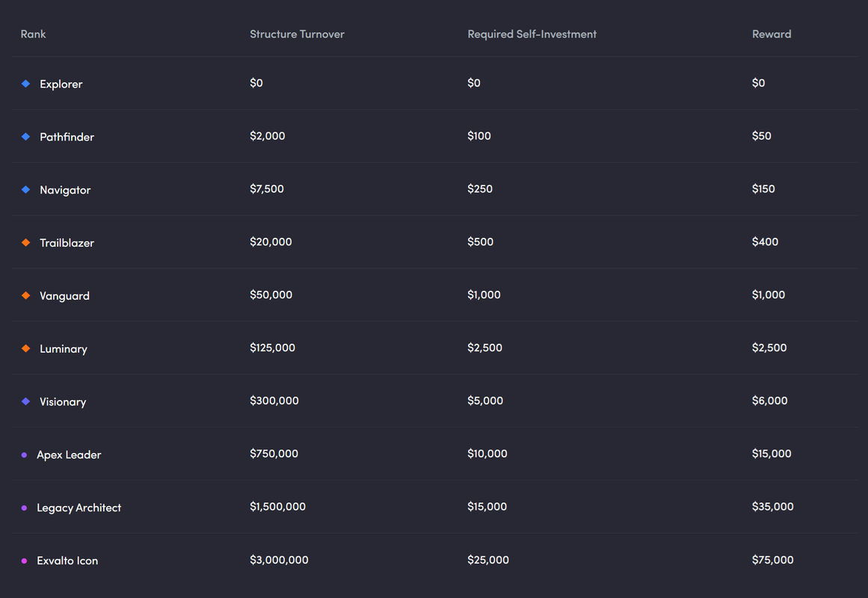Select the Exvalto Icon rank name

point(67,561)
